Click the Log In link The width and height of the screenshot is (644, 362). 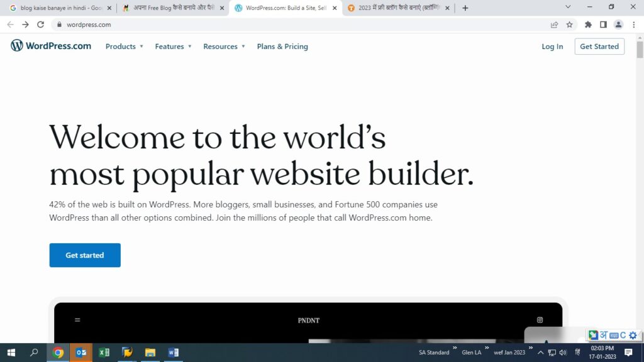point(552,47)
